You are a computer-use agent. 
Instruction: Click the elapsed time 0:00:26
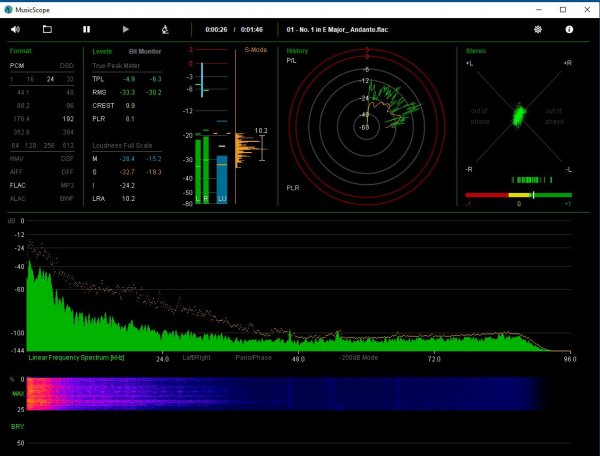point(216,29)
